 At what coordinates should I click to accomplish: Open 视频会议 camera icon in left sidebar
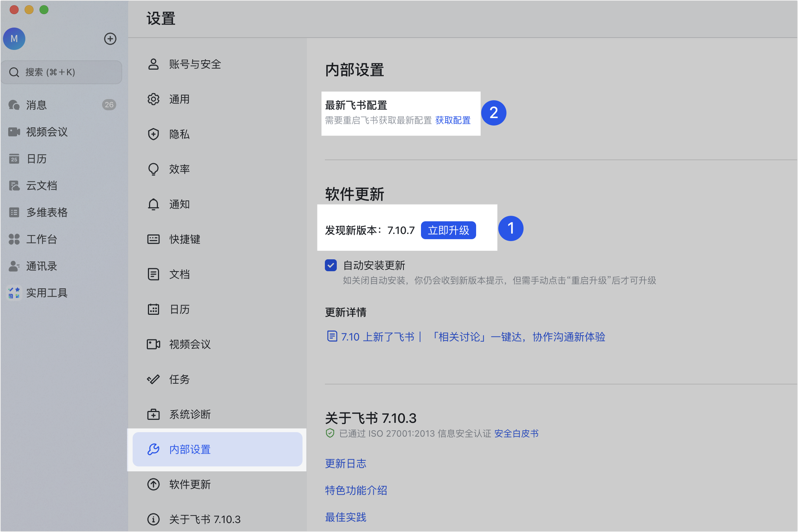coord(14,132)
